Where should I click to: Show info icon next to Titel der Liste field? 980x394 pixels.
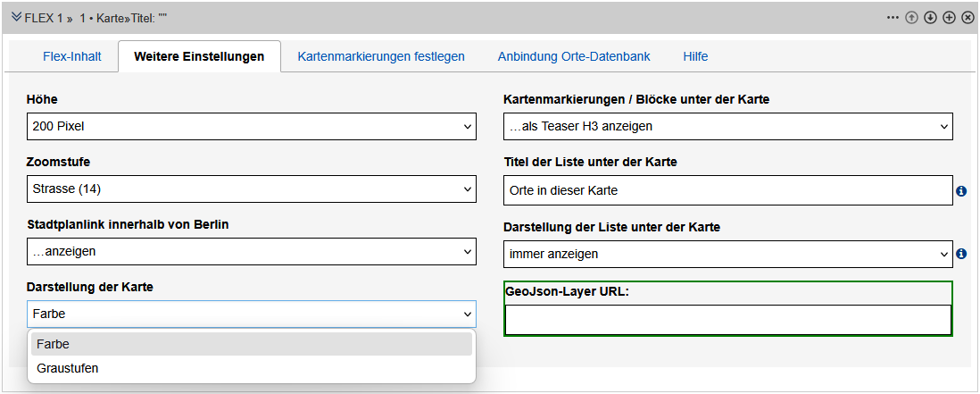pyautogui.click(x=962, y=191)
